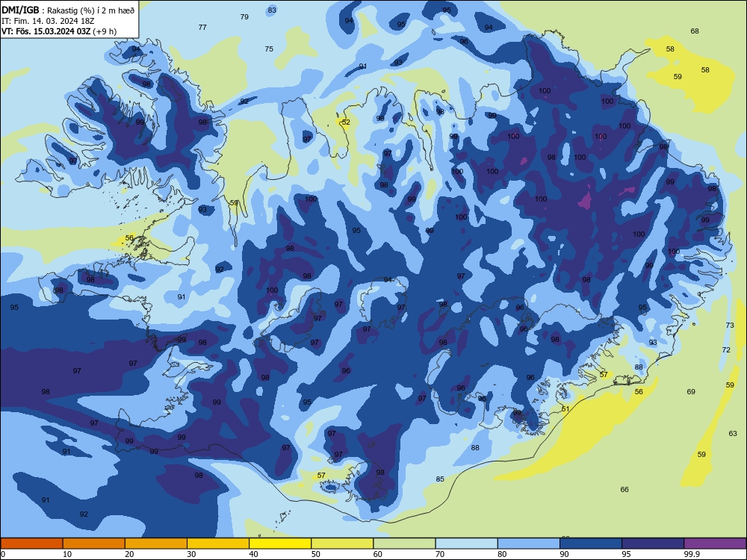This screenshot has width=747, height=560.
Task: Click the light green 60–70 legend swatch
Action: point(404,544)
